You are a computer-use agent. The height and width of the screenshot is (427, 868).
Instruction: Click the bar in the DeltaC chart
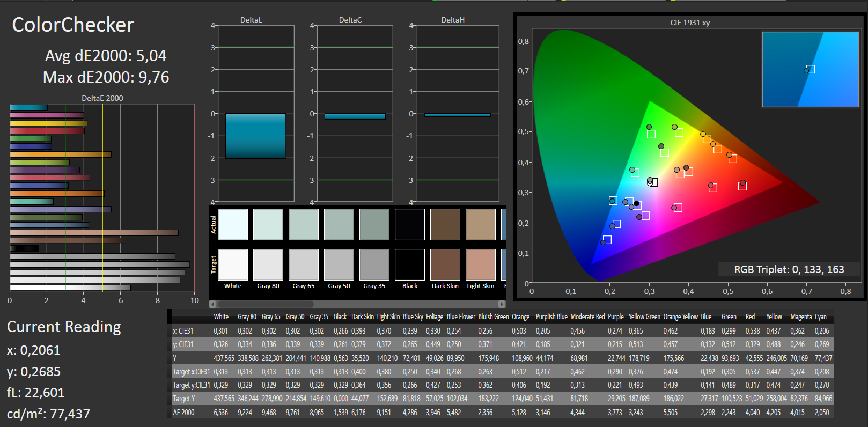point(355,116)
